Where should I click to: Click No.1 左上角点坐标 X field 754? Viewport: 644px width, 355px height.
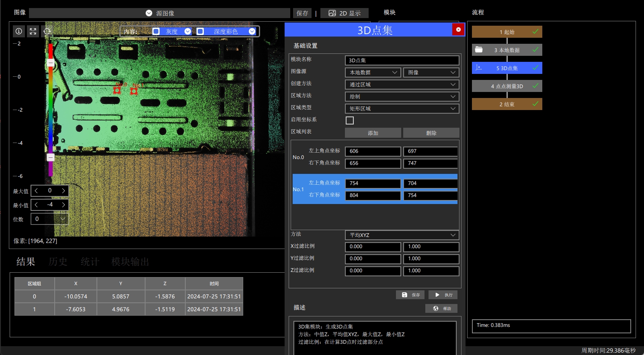tap(373, 184)
